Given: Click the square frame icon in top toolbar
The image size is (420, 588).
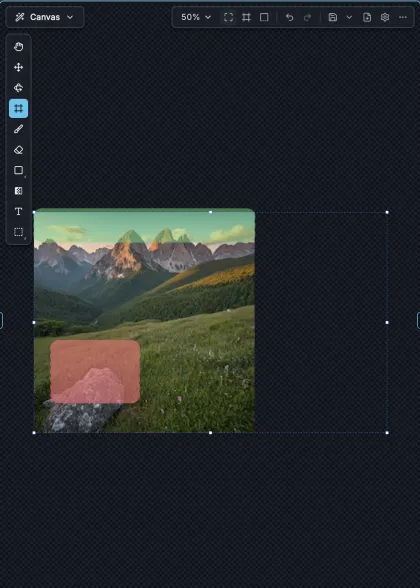Looking at the screenshot, I should click(x=264, y=17).
